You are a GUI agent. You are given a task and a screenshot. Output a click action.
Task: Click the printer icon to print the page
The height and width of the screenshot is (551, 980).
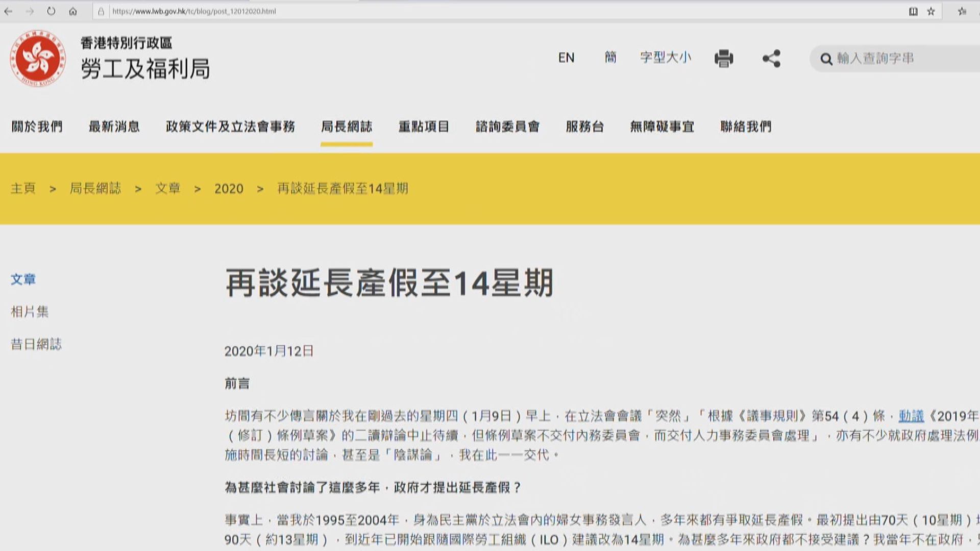click(723, 59)
